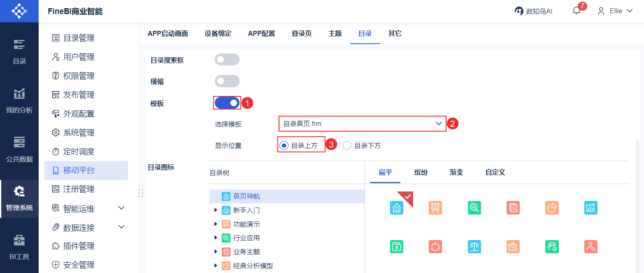Open the Ellie user account menu
The width and height of the screenshot is (644, 273).
point(615,11)
